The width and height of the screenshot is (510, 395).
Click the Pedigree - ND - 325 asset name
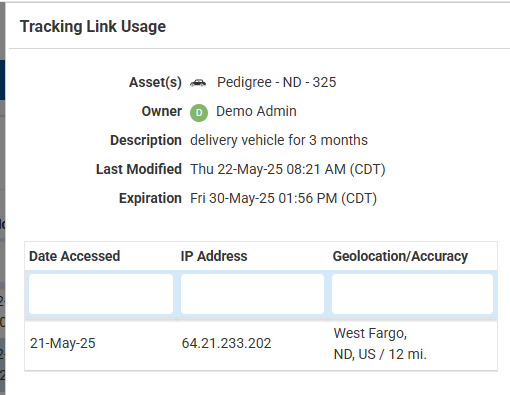coord(277,82)
